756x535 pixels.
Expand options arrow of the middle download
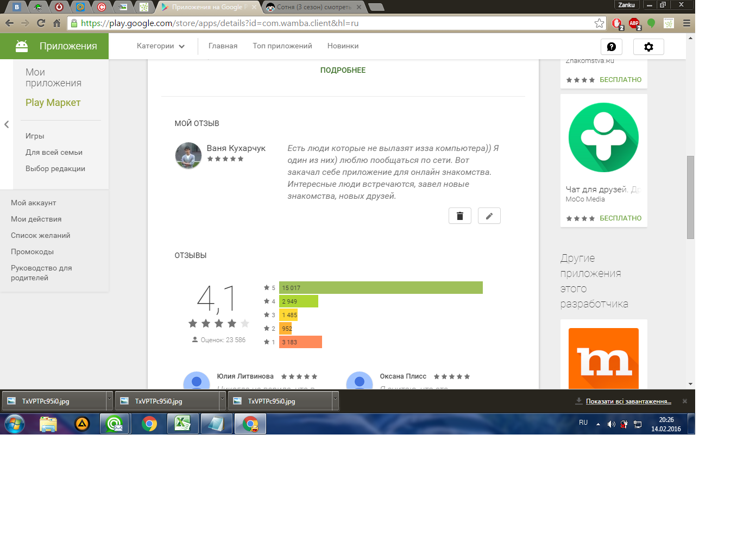click(222, 401)
